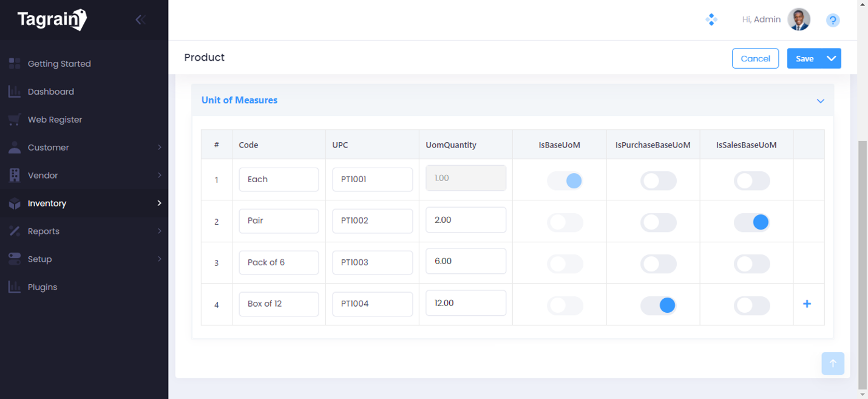Open the Save button dropdown arrow
The height and width of the screenshot is (399, 868).
(831, 58)
